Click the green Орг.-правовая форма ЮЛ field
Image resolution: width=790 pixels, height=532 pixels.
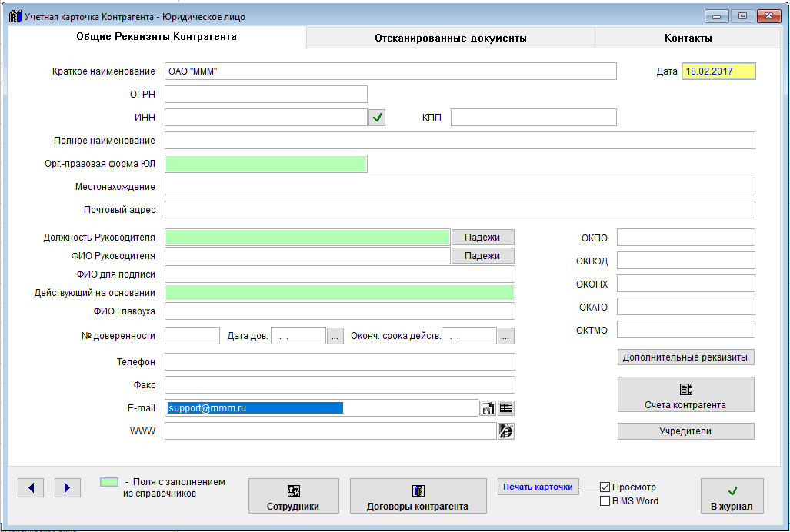tap(266, 164)
